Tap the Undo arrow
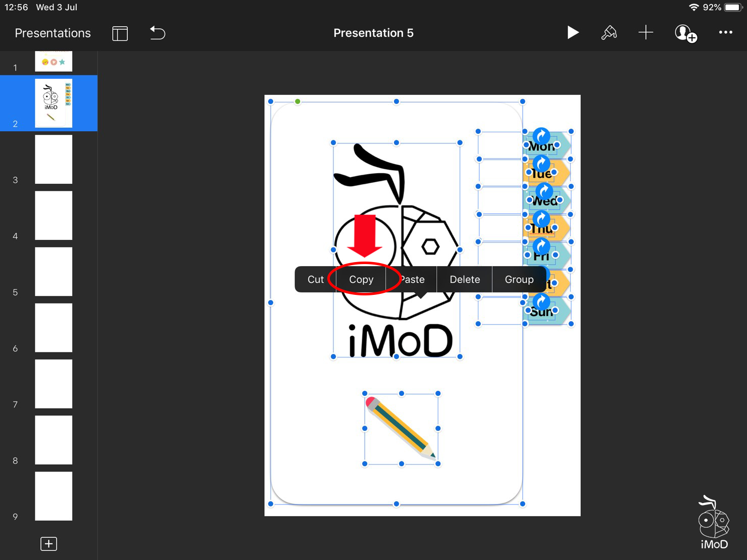 [158, 33]
